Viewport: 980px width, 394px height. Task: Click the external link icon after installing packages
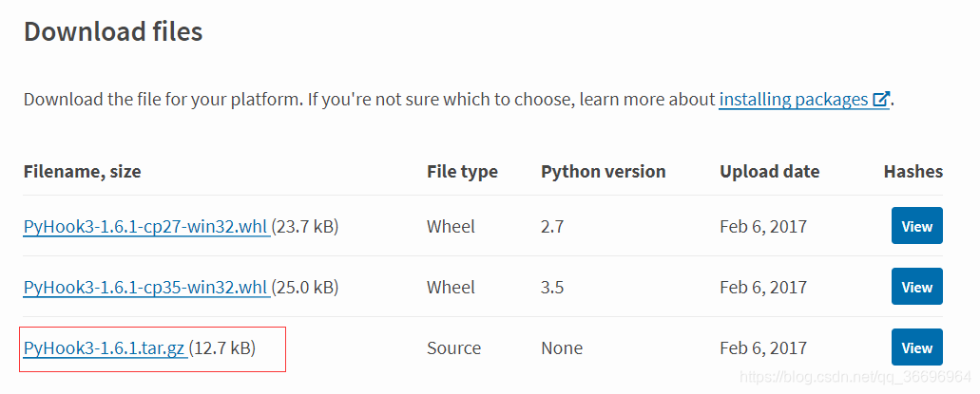[x=881, y=100]
